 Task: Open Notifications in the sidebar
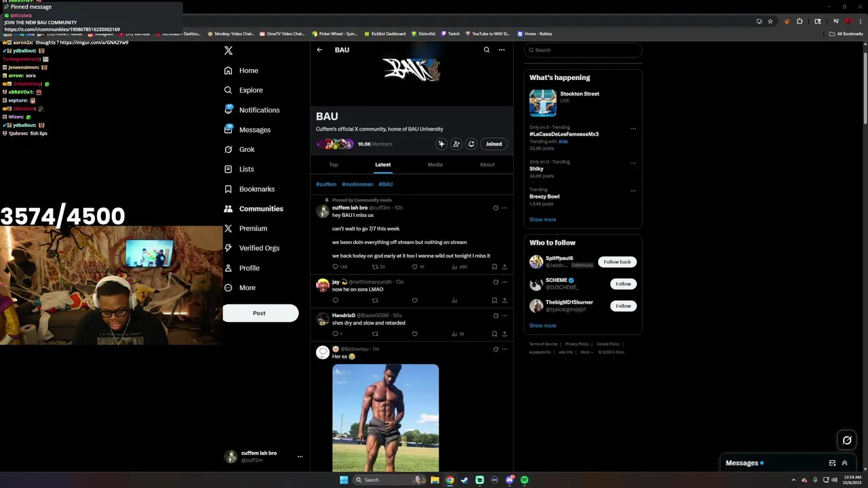click(252, 110)
